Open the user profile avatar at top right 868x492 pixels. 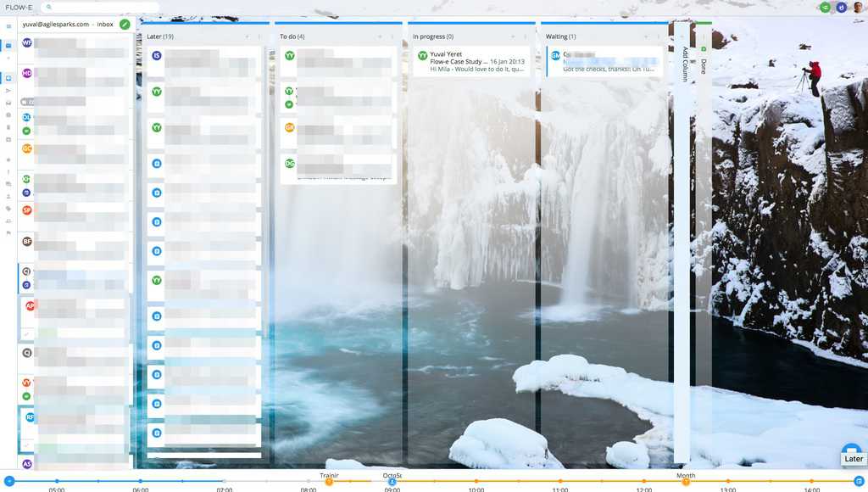(x=858, y=7)
